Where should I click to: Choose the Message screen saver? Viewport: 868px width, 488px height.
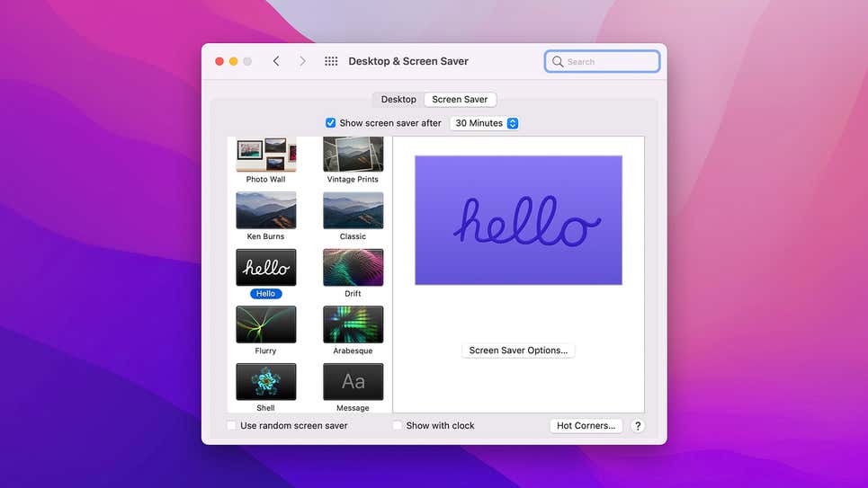pyautogui.click(x=353, y=382)
